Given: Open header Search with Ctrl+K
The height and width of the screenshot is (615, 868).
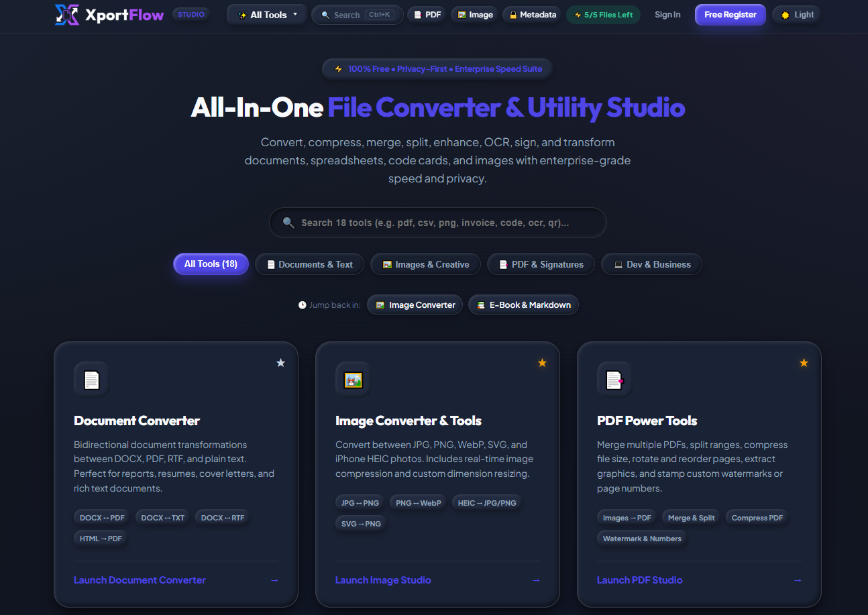Looking at the screenshot, I should 357,15.
